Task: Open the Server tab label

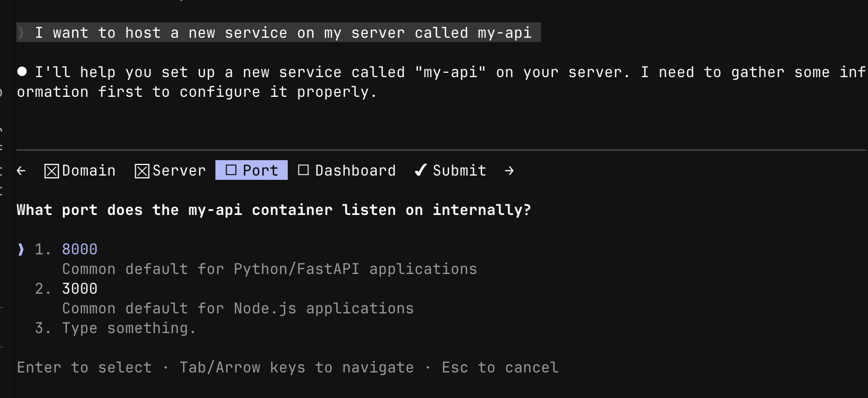Action: coord(179,171)
